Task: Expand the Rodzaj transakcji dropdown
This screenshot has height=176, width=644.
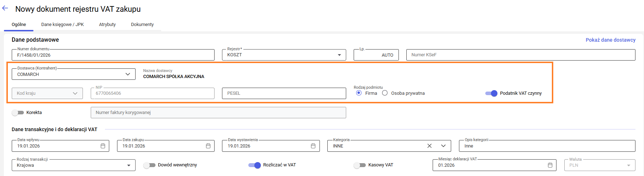Action: [x=129, y=165]
